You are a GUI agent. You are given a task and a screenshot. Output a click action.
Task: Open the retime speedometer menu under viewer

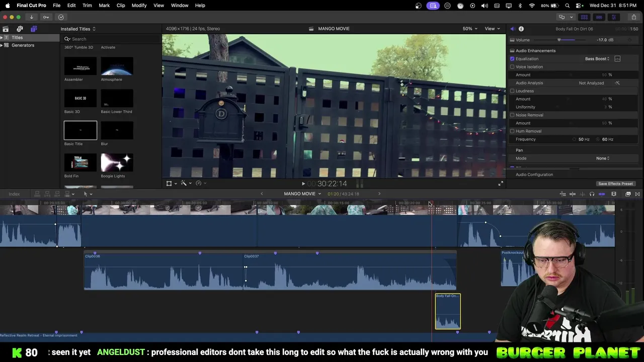199,184
